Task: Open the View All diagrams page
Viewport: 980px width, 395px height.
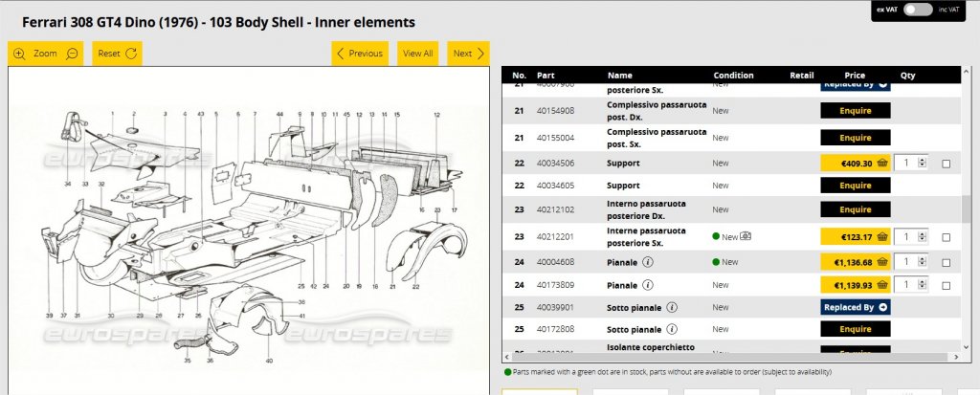Action: pos(417,54)
